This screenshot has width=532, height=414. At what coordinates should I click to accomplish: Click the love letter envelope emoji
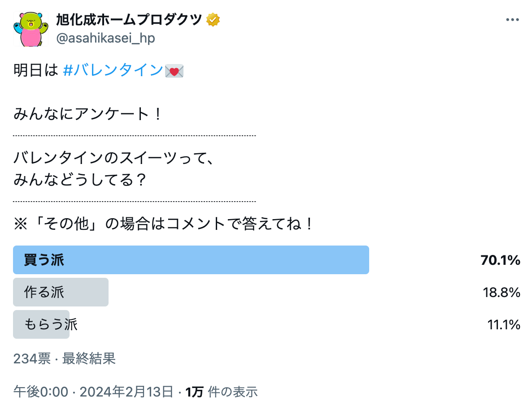[174, 71]
